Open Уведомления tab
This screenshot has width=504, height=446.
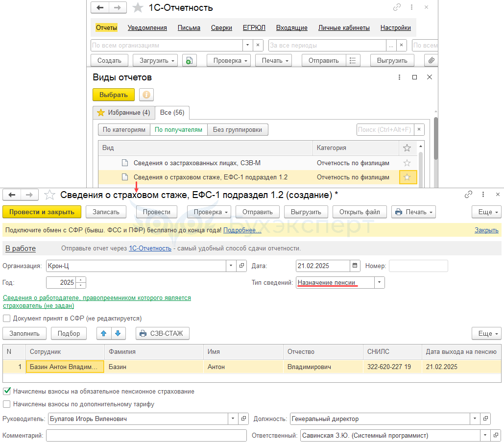coord(147,27)
